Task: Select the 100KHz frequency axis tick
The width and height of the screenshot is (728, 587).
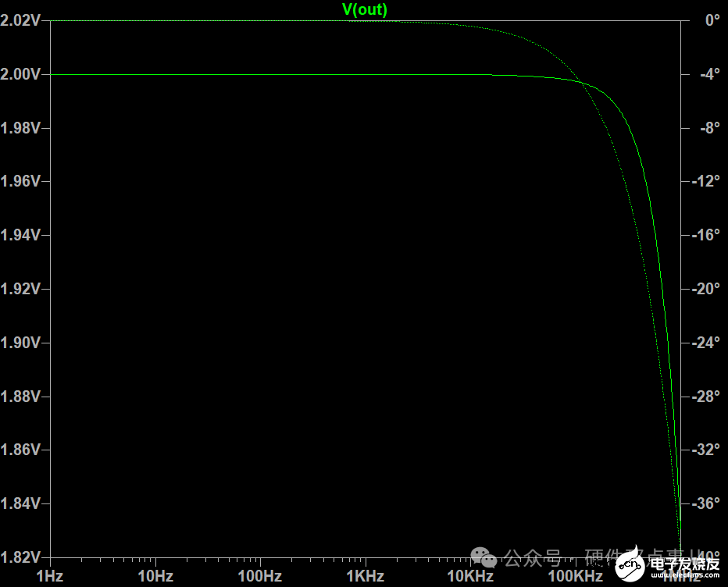Action: tap(575, 576)
